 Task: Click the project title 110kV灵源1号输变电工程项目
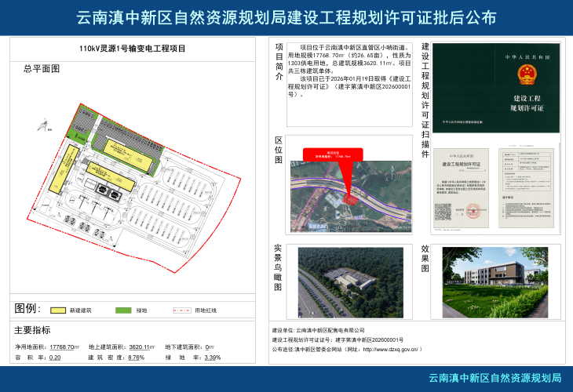pos(133,49)
